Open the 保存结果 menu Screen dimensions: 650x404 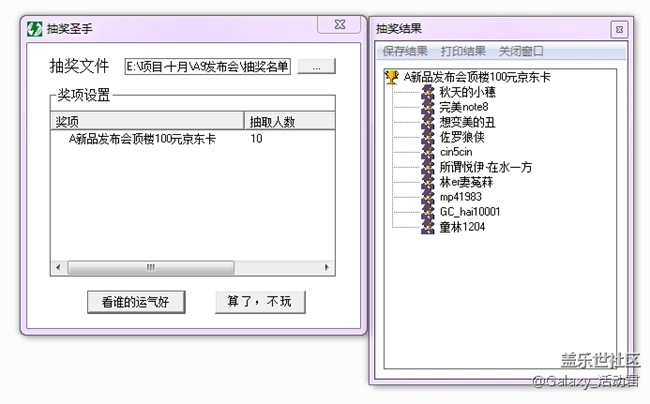pyautogui.click(x=405, y=51)
